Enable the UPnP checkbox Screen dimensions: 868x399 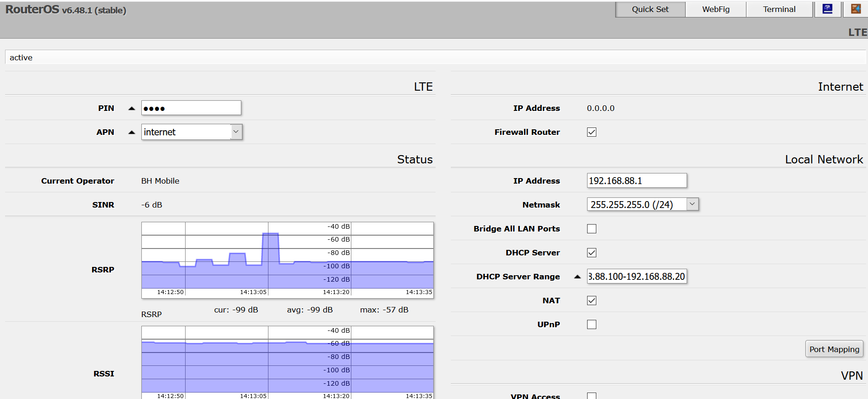coord(592,324)
